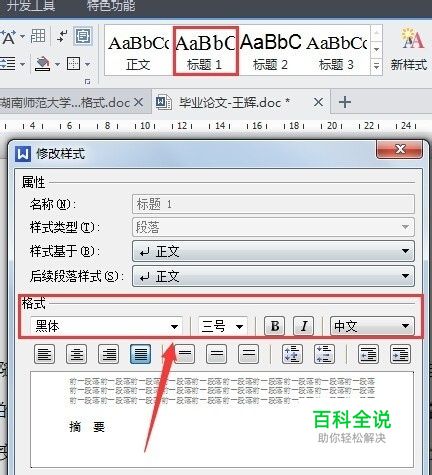432x475 pixels.
Task: Open the 特色功能 ribbon tab
Action: pos(111,6)
